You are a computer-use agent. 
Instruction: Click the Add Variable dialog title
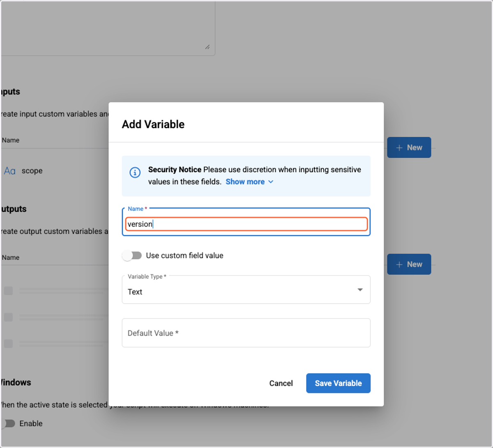coord(153,124)
